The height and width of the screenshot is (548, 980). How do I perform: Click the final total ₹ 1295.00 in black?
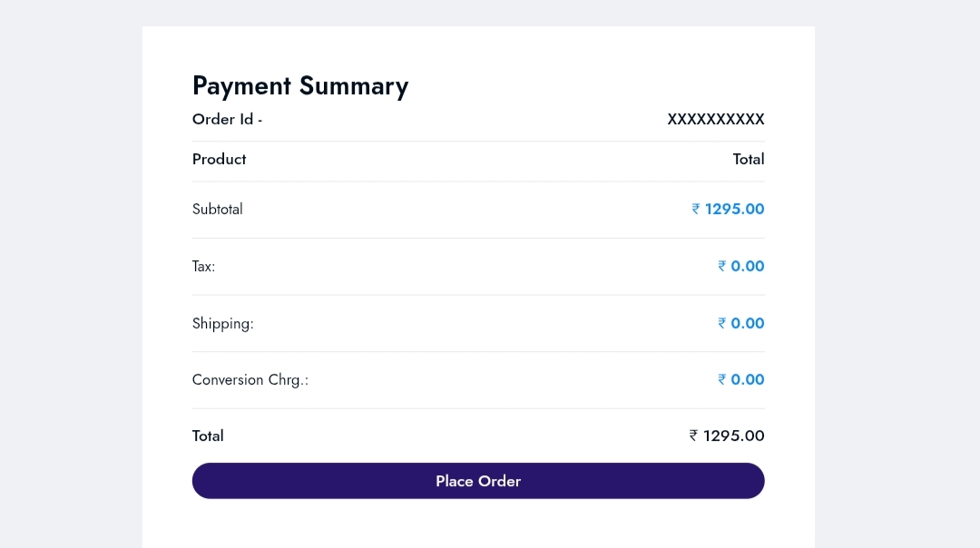727,435
